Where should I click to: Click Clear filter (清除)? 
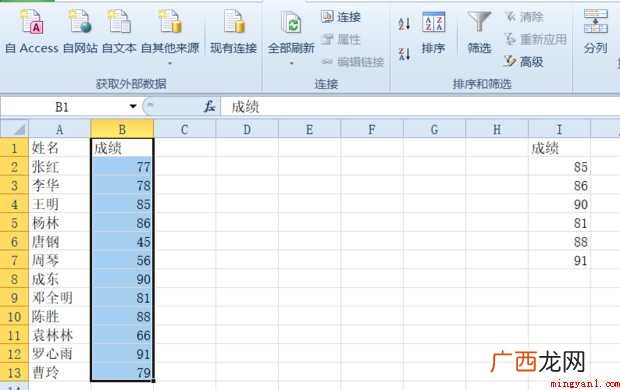(x=524, y=17)
